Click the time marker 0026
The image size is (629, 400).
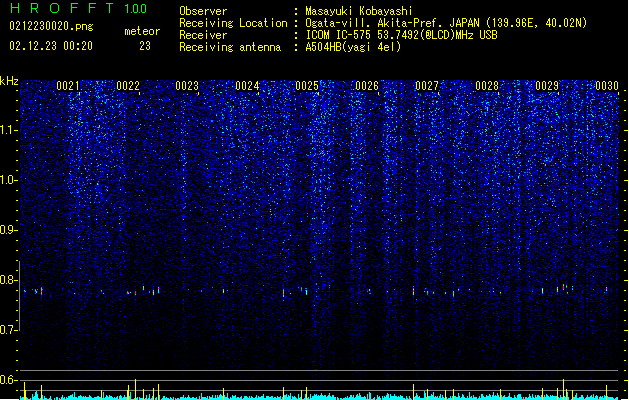coord(367,86)
